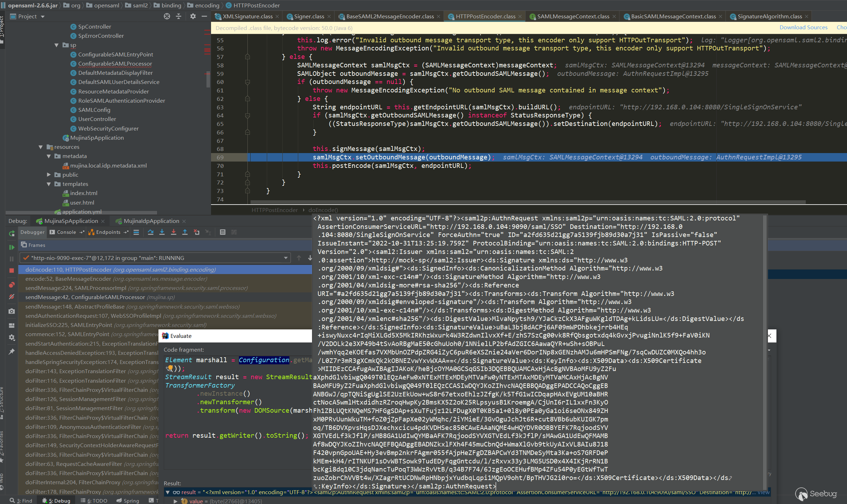Screen dimensions: 847x504
Task: Switch to the Console debug tab
Action: tap(66, 232)
